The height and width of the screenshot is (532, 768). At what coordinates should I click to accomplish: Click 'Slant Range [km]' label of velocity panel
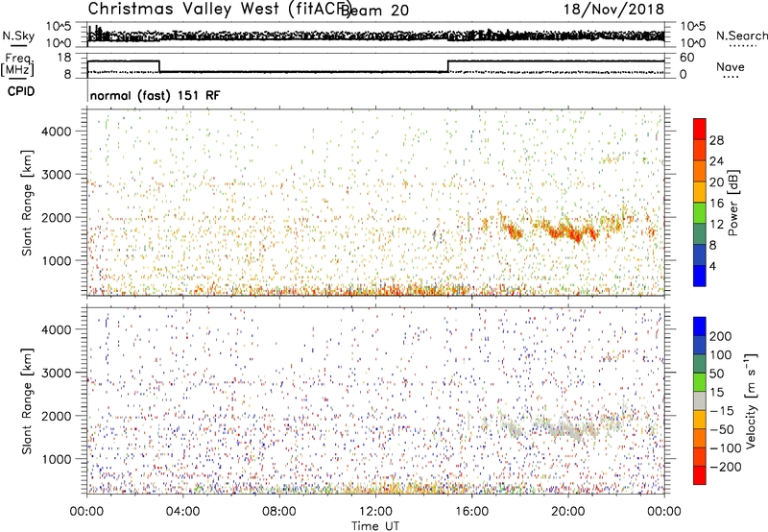pyautogui.click(x=27, y=401)
